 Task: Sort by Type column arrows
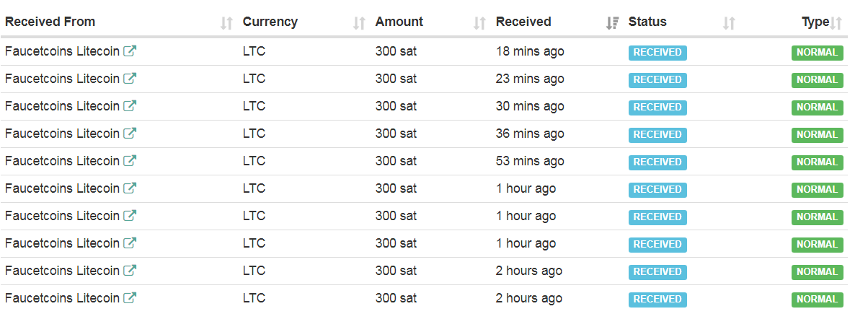pos(836,24)
